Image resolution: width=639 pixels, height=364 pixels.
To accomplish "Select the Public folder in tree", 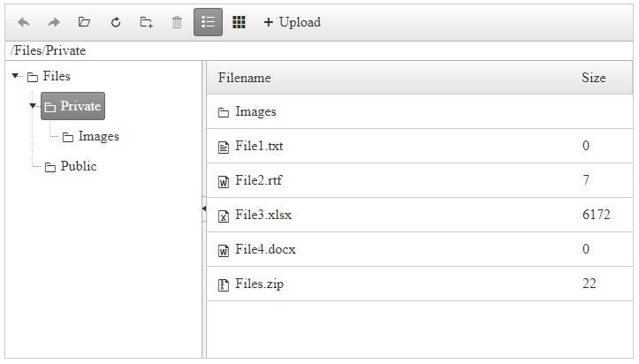I will pos(78,166).
